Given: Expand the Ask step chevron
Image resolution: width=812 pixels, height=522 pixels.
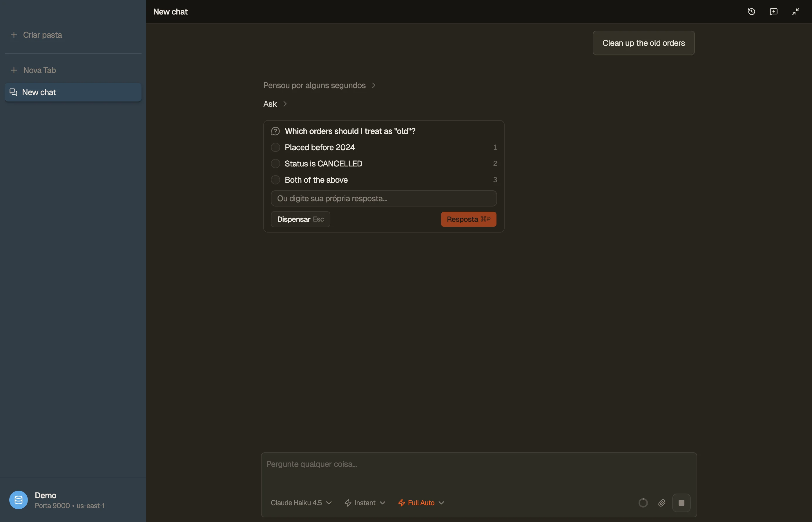Looking at the screenshot, I should 285,104.
